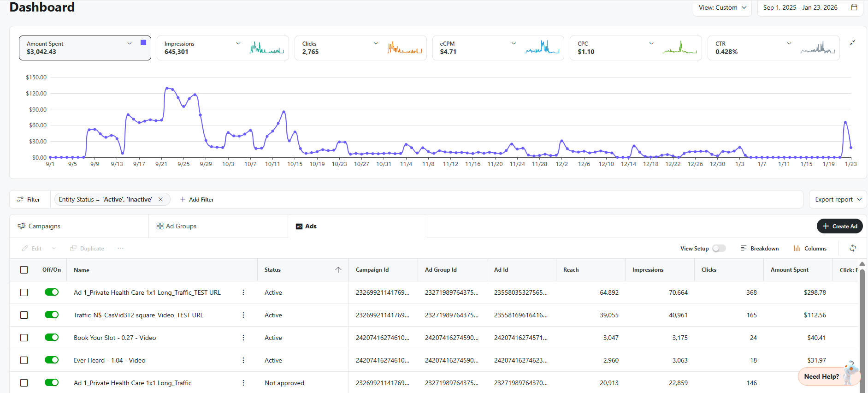Tick the select-all checkbox in table header
The height and width of the screenshot is (393, 868).
(x=24, y=270)
